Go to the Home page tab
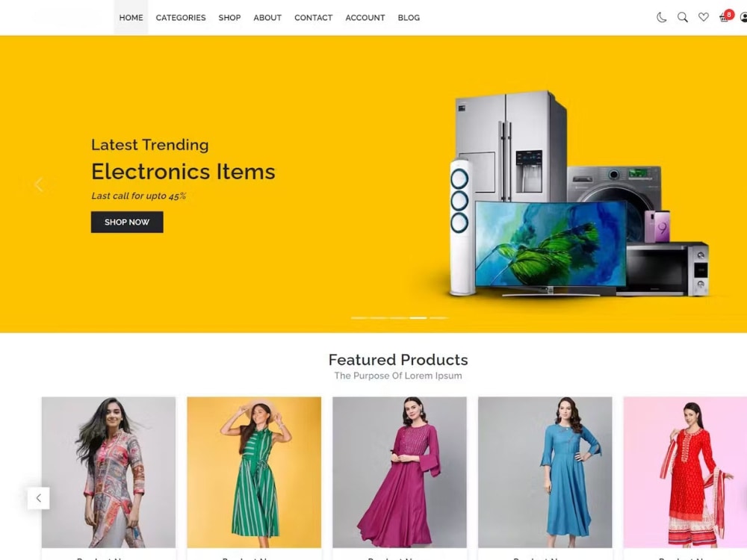The image size is (747, 560). [131, 18]
